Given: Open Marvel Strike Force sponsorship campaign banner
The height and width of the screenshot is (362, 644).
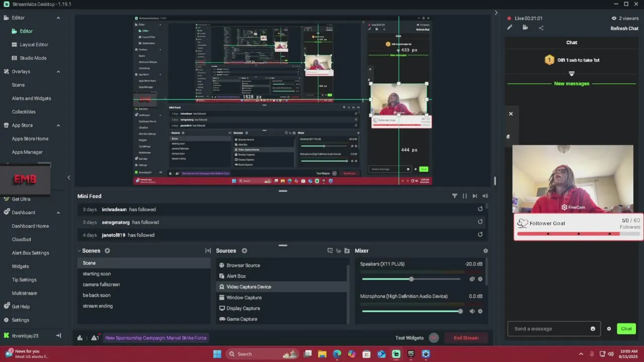Looking at the screenshot, I should (x=156, y=338).
